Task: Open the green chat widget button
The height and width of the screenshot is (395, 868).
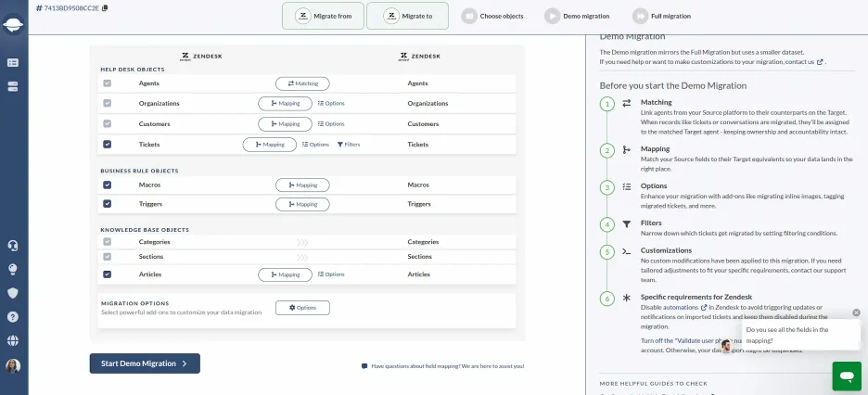Action: [847, 376]
